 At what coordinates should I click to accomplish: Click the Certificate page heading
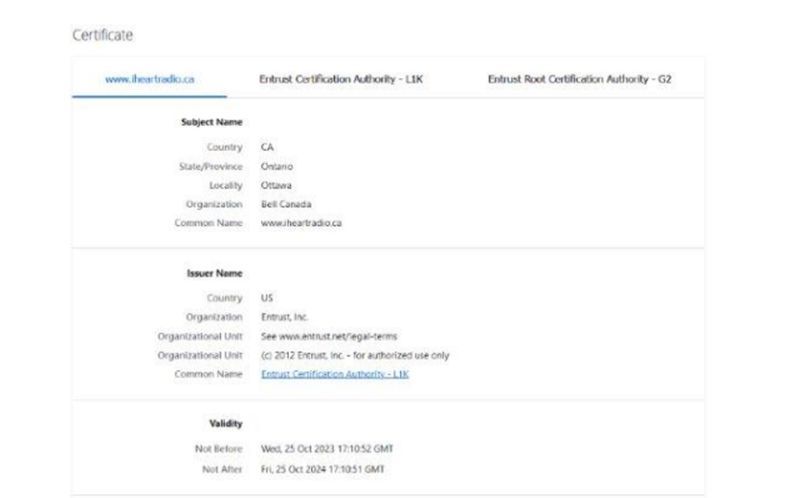(103, 35)
